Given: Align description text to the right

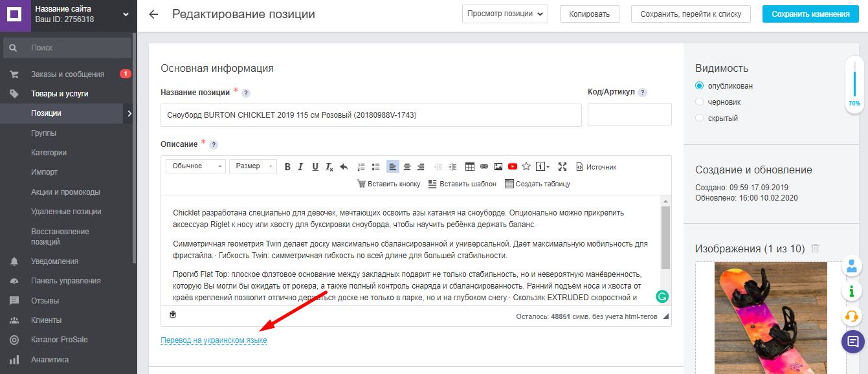Looking at the screenshot, I should pos(421,166).
